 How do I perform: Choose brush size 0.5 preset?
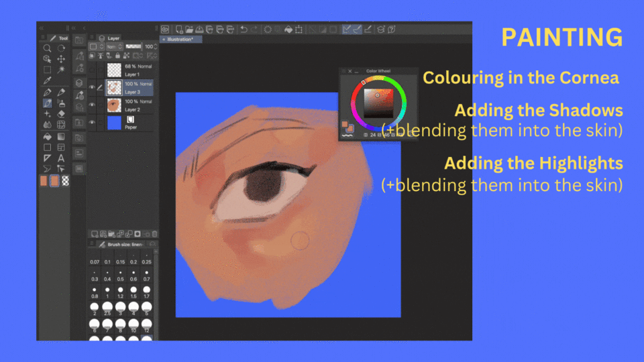point(120,276)
